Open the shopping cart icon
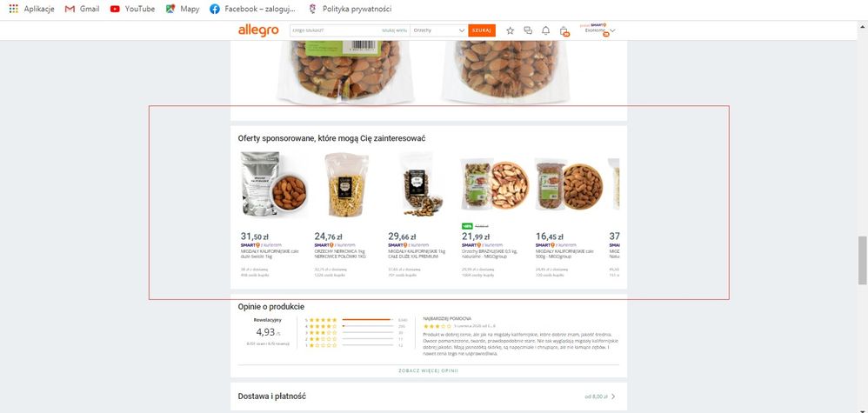The height and width of the screenshot is (413, 868). [x=564, y=31]
